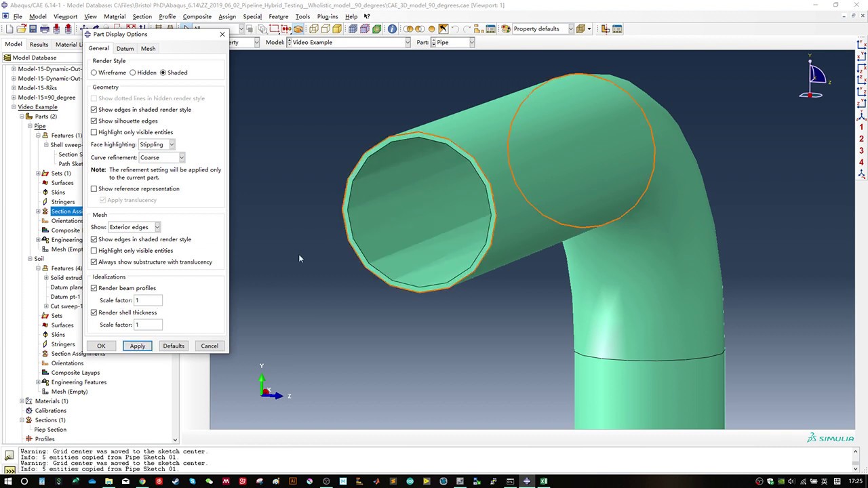
Task: Click the green cube display icon
Action: tap(376, 28)
